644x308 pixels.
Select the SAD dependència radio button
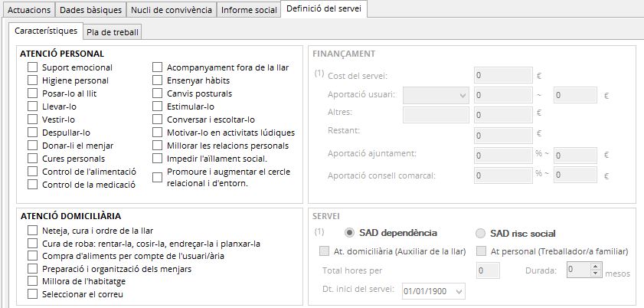tap(350, 233)
